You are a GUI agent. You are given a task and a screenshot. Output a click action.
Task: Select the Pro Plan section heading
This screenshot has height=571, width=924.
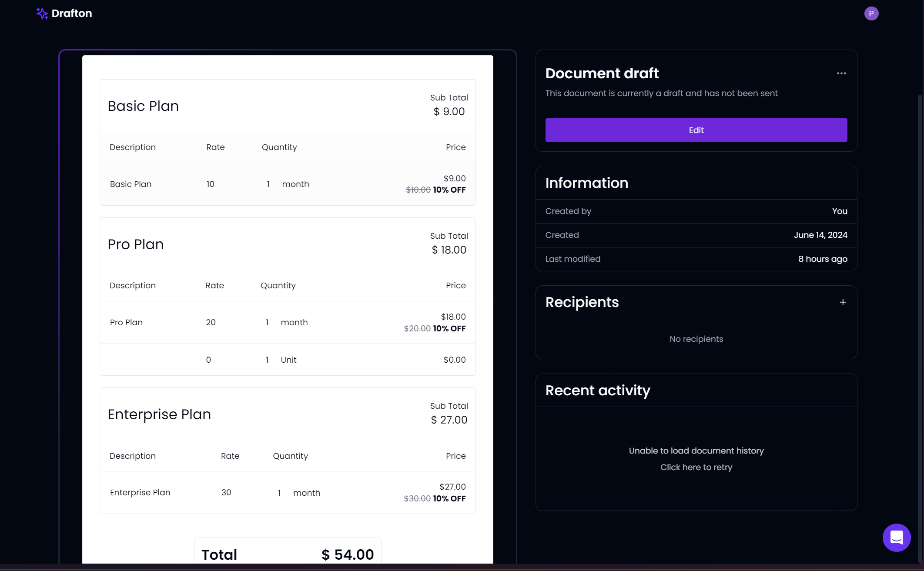coord(136,244)
